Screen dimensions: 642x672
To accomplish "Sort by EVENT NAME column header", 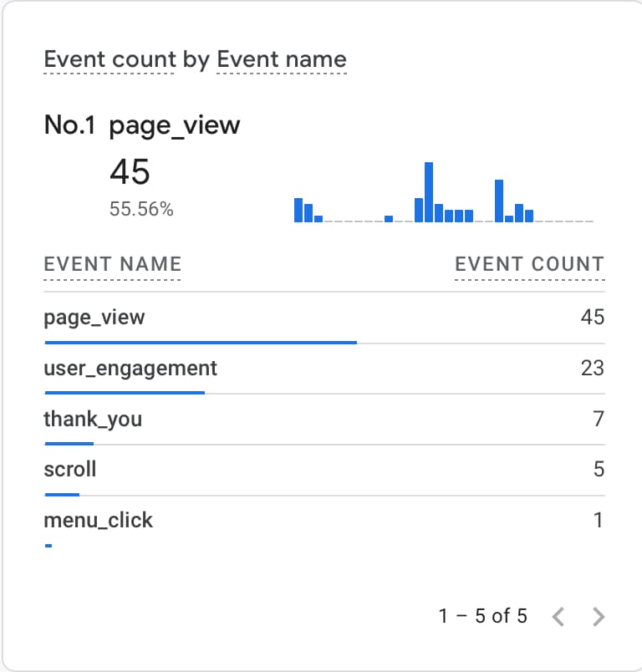I will [x=112, y=264].
